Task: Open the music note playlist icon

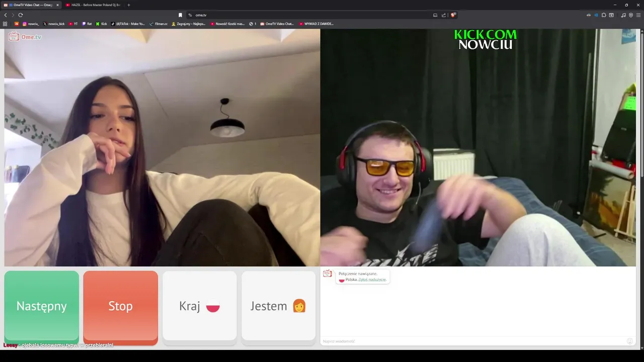Action: [x=623, y=15]
